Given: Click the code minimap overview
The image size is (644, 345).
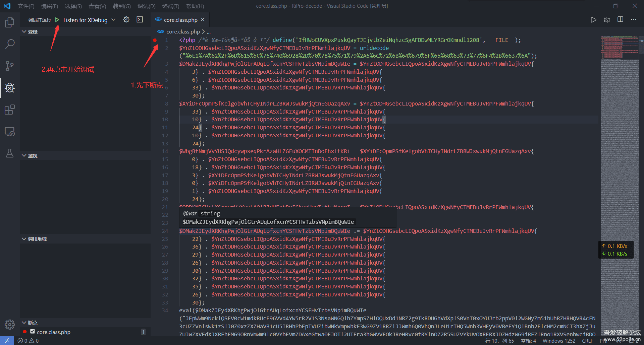Looking at the screenshot, I should 620,134.
